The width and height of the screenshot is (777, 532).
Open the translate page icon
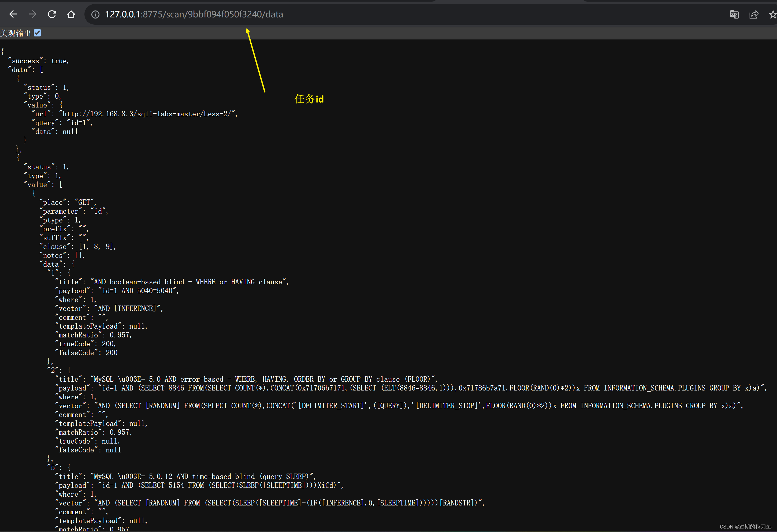[x=734, y=14]
